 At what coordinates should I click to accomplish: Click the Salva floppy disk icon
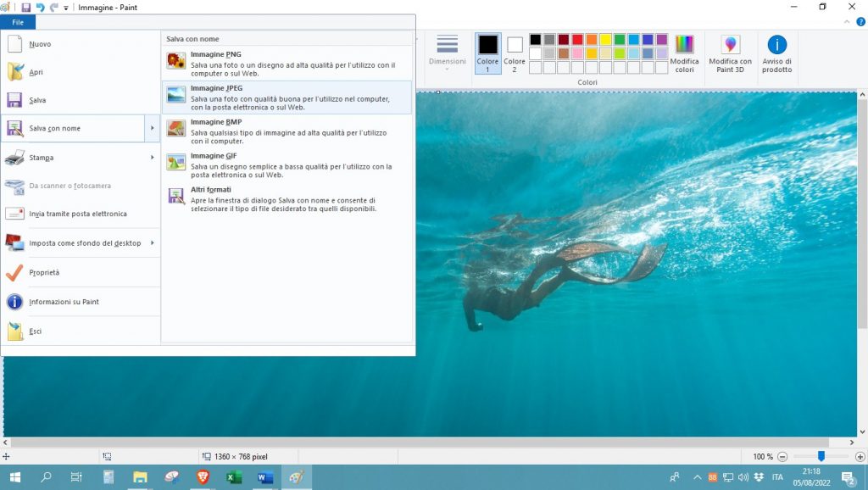pyautogui.click(x=14, y=100)
